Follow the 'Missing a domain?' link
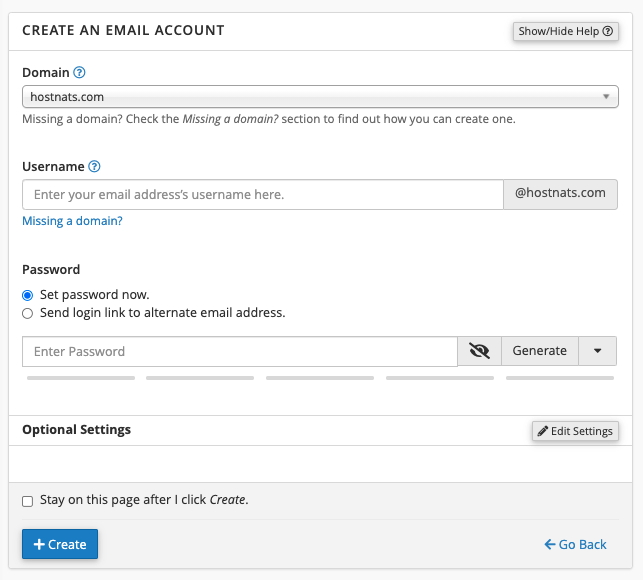The height and width of the screenshot is (580, 643). (x=72, y=221)
